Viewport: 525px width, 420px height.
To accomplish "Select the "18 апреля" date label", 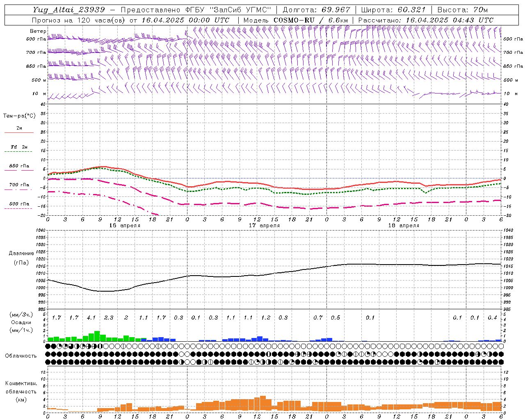I will (x=404, y=226).
